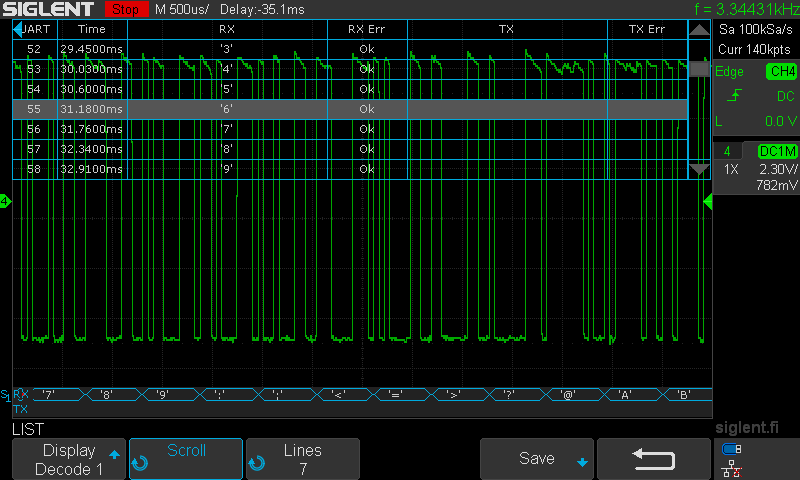Screen dimensions: 800x480
Task: Select list row 58 at 32.9100ms
Action: pyautogui.click(x=350, y=169)
